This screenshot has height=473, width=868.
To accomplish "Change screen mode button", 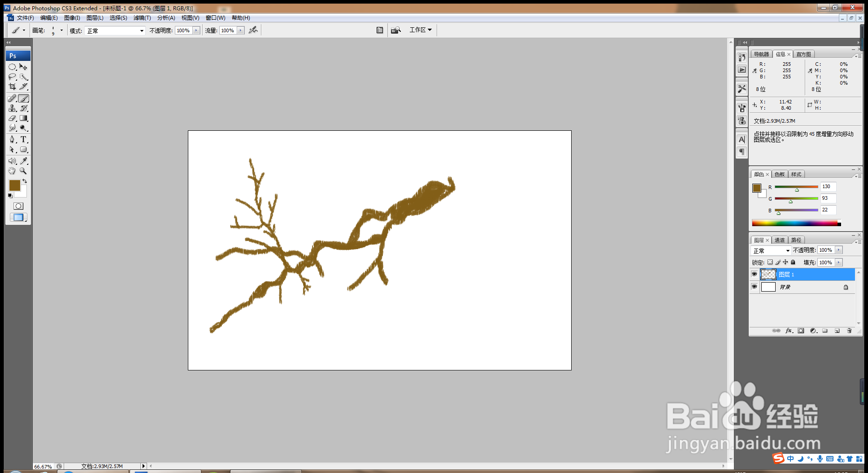I will point(18,217).
